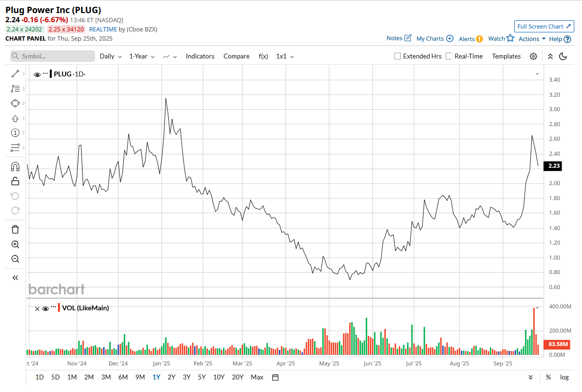
Task: Toggle visibility of the VOL indicator
Action: click(45, 308)
